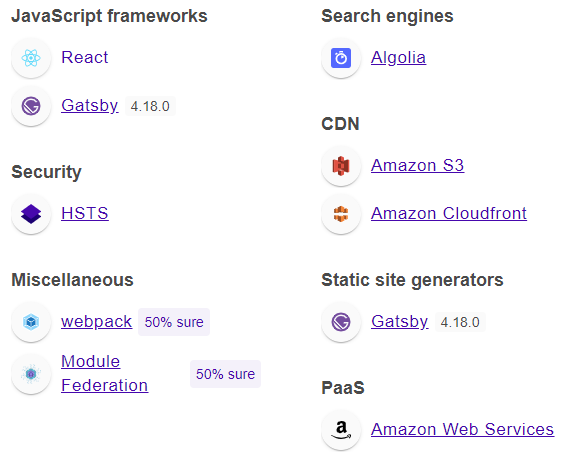Click the Amazon S3 red bucket icon
583x460 pixels.
341,166
